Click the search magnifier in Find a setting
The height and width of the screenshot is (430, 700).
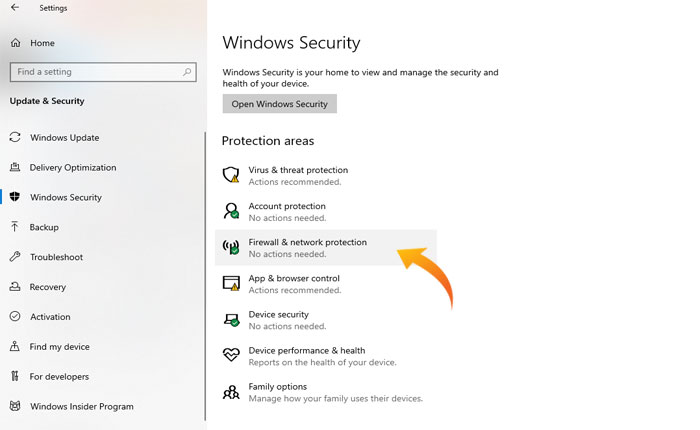tap(187, 72)
